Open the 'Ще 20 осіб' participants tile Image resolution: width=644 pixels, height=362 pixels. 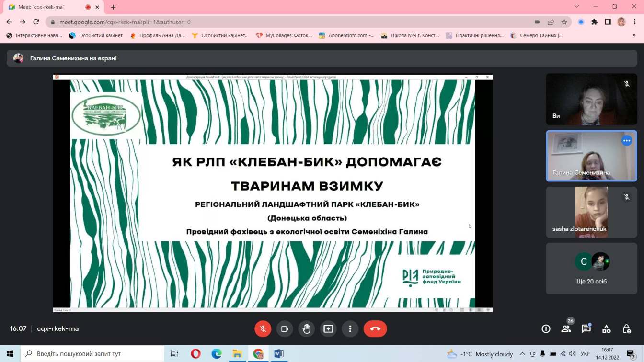(x=591, y=269)
